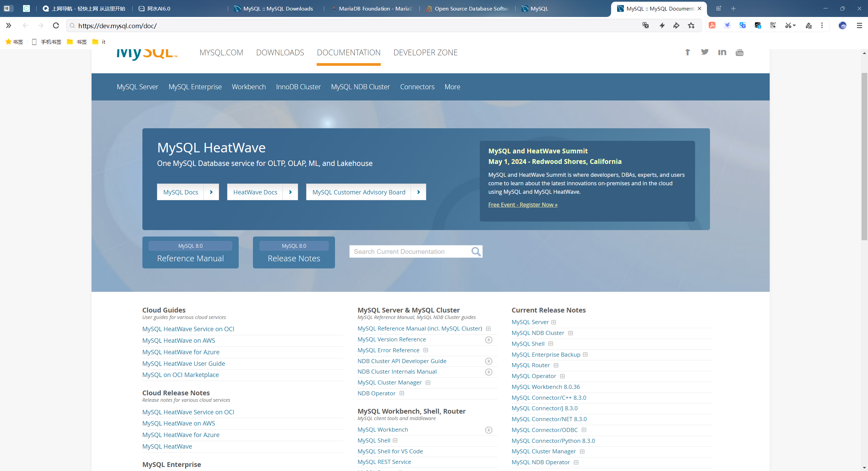Click the page vertical scrollbar thumb
Screen dimensions: 868x471
[x=864, y=156]
